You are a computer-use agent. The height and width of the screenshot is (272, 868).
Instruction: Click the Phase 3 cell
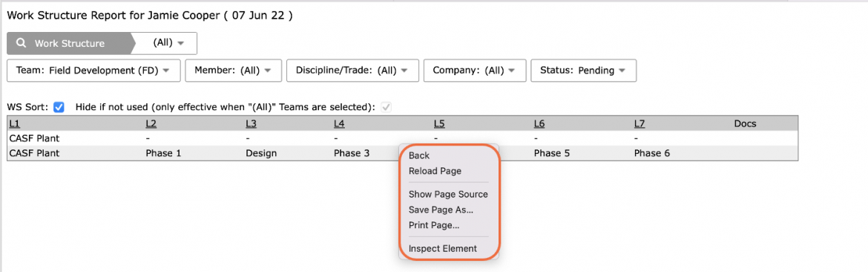(x=352, y=153)
